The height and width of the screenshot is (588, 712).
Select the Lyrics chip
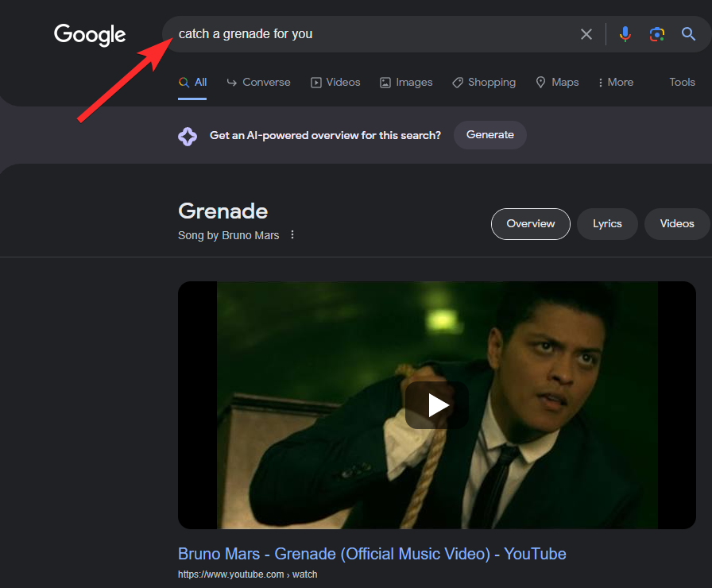(x=607, y=224)
